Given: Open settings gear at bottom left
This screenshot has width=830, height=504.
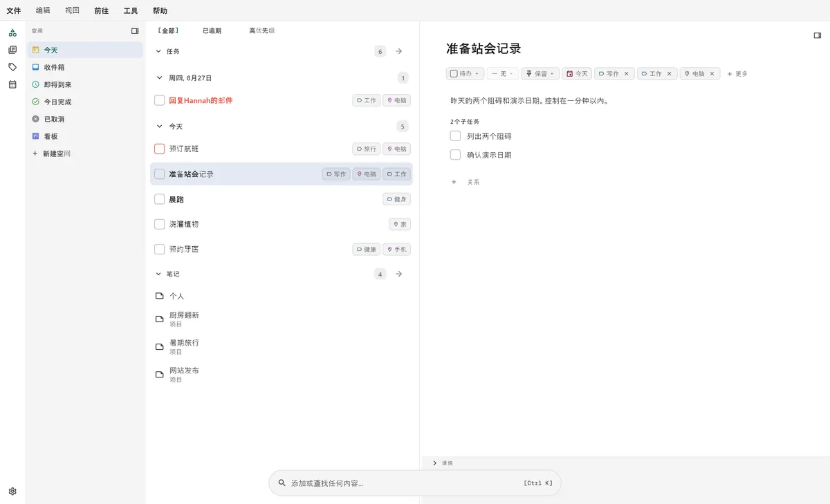Looking at the screenshot, I should 12,492.
